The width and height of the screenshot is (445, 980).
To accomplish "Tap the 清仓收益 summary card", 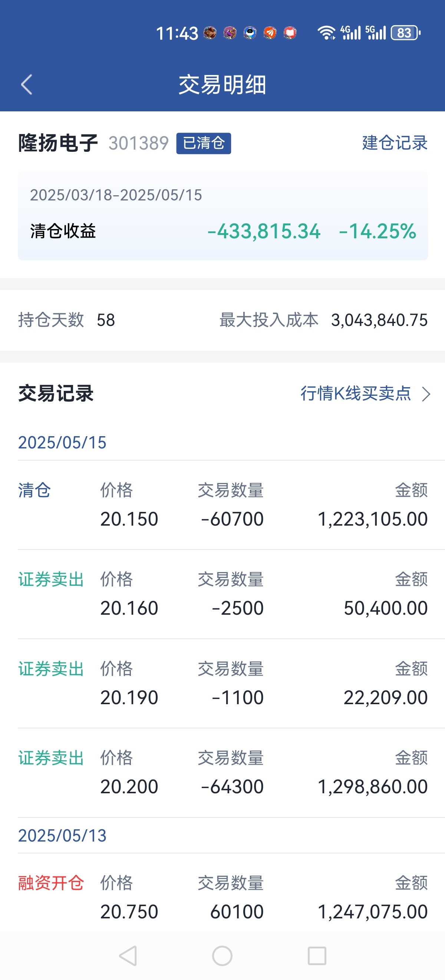I will pyautogui.click(x=223, y=216).
